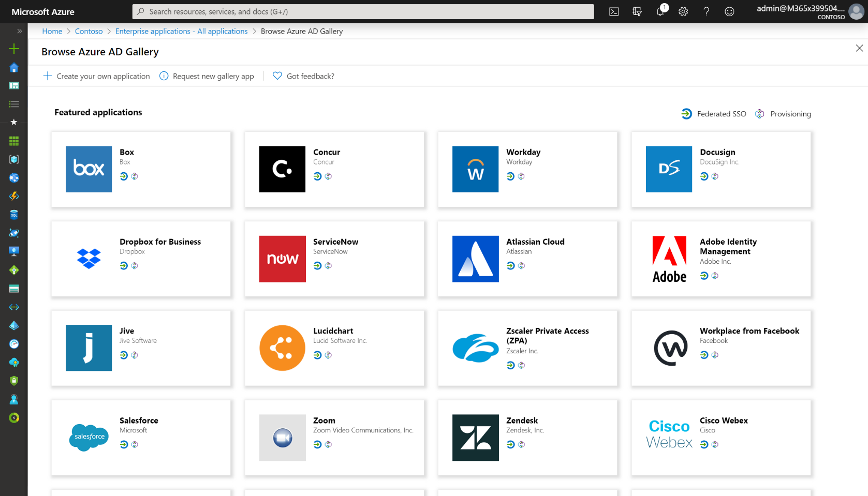
Task: Filter applications by Provisioning
Action: coord(783,114)
